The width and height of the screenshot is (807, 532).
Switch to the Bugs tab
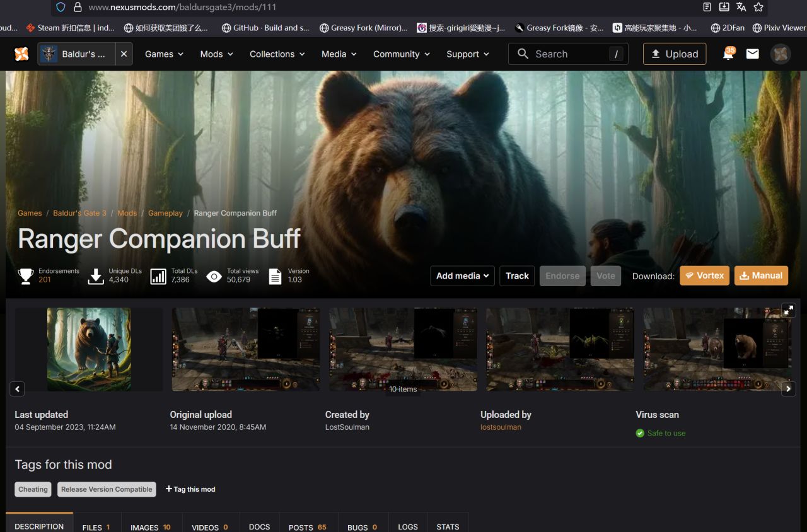pyautogui.click(x=363, y=523)
